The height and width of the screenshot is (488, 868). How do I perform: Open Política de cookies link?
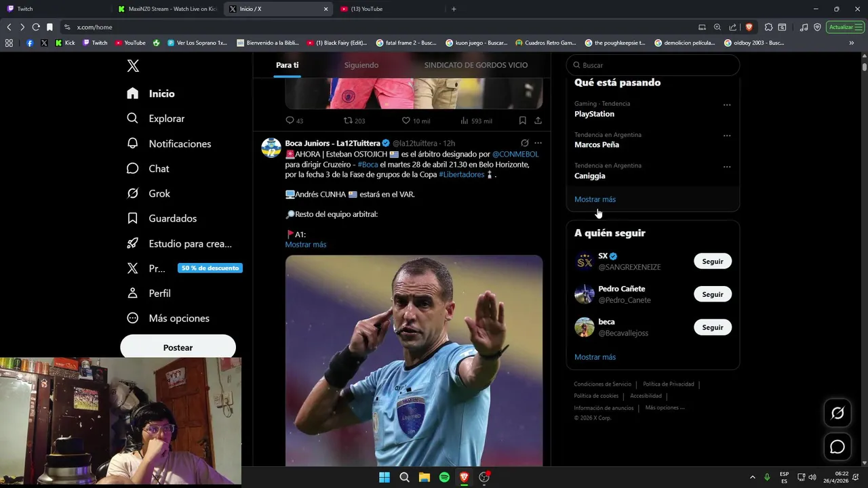coord(596,396)
